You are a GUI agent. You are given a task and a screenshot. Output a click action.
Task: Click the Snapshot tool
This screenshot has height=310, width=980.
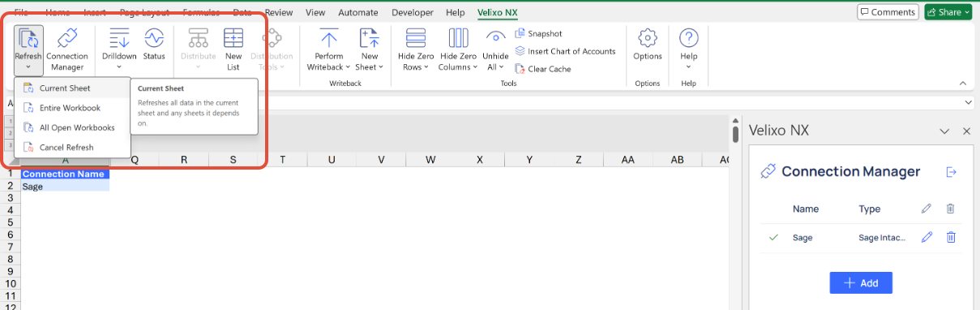coord(538,33)
